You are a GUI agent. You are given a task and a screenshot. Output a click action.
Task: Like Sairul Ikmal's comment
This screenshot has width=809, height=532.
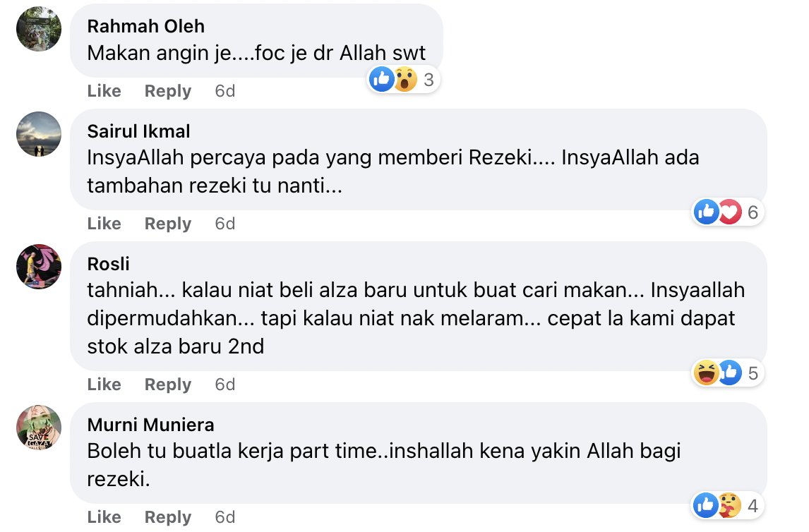tap(104, 224)
